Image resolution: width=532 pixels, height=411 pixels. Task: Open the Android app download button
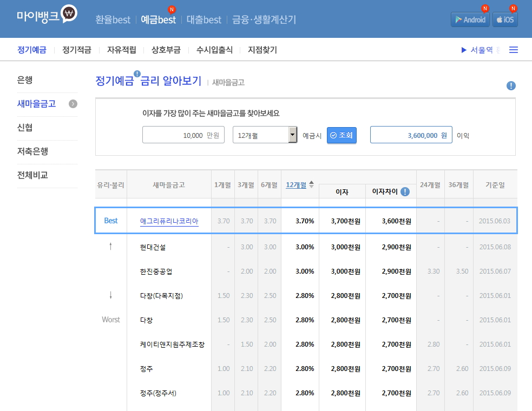470,19
